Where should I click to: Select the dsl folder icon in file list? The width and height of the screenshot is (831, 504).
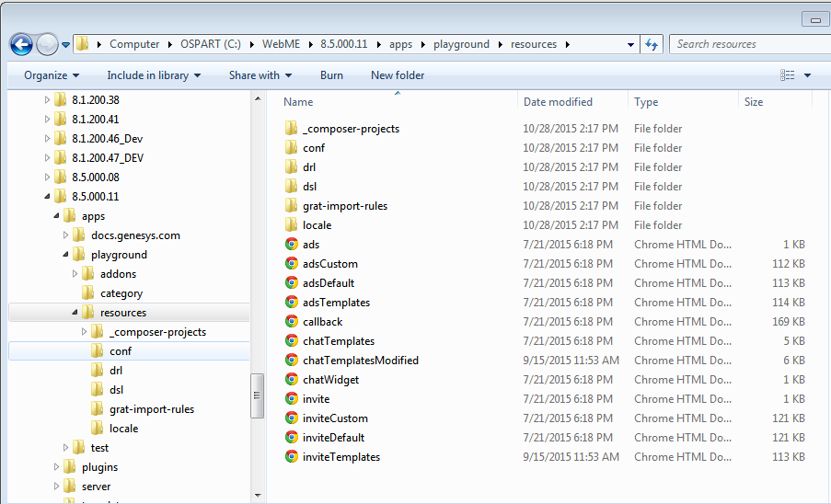tap(291, 187)
